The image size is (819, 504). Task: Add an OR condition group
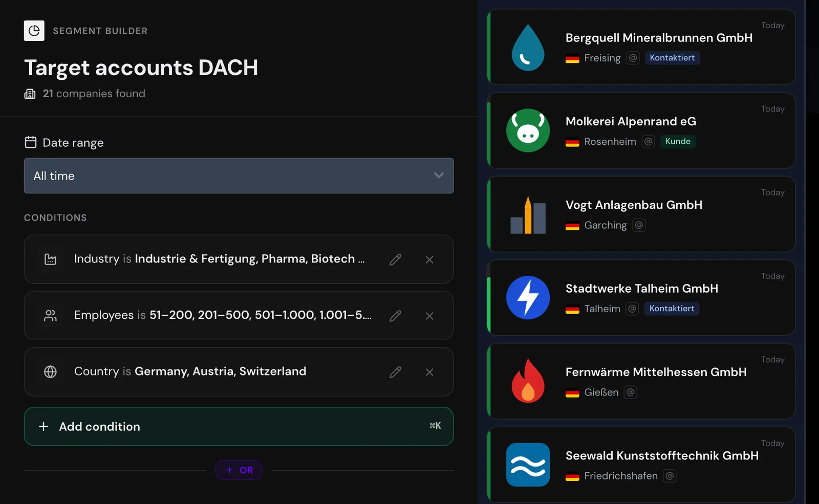point(239,470)
